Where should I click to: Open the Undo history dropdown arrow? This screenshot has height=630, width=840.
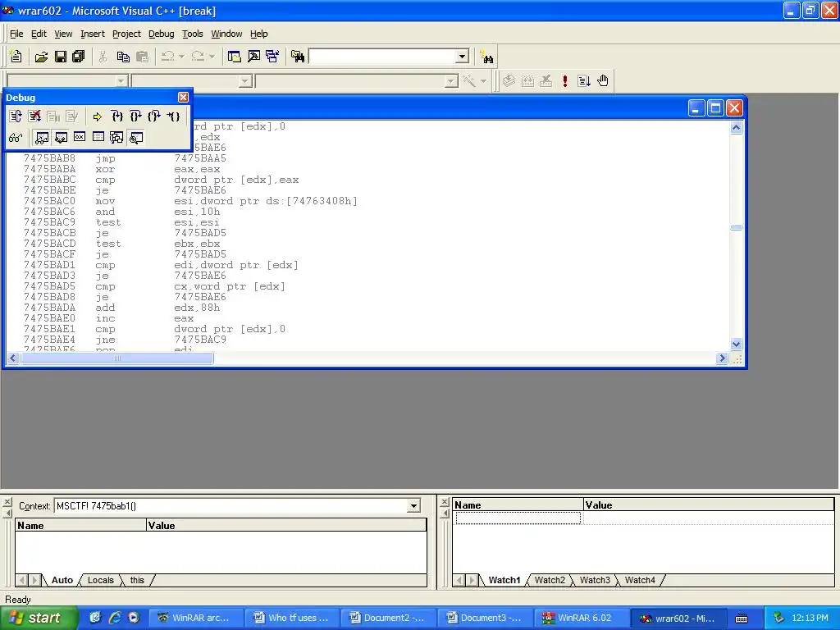(x=181, y=57)
